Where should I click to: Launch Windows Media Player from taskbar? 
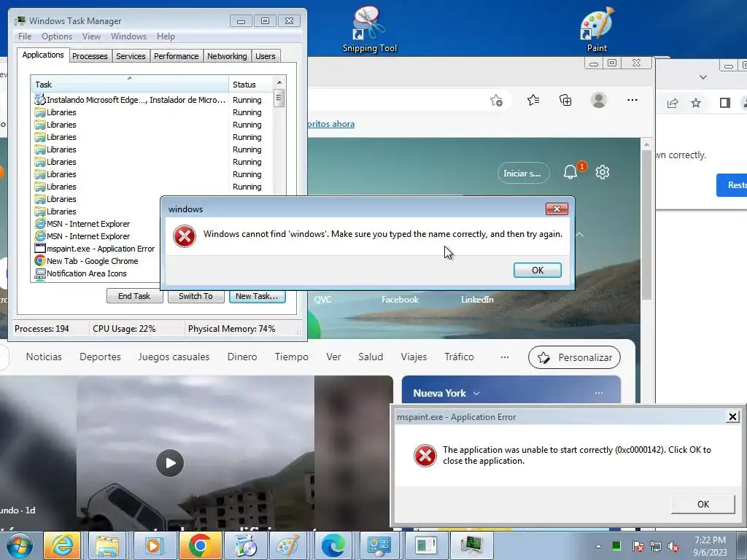(x=154, y=545)
